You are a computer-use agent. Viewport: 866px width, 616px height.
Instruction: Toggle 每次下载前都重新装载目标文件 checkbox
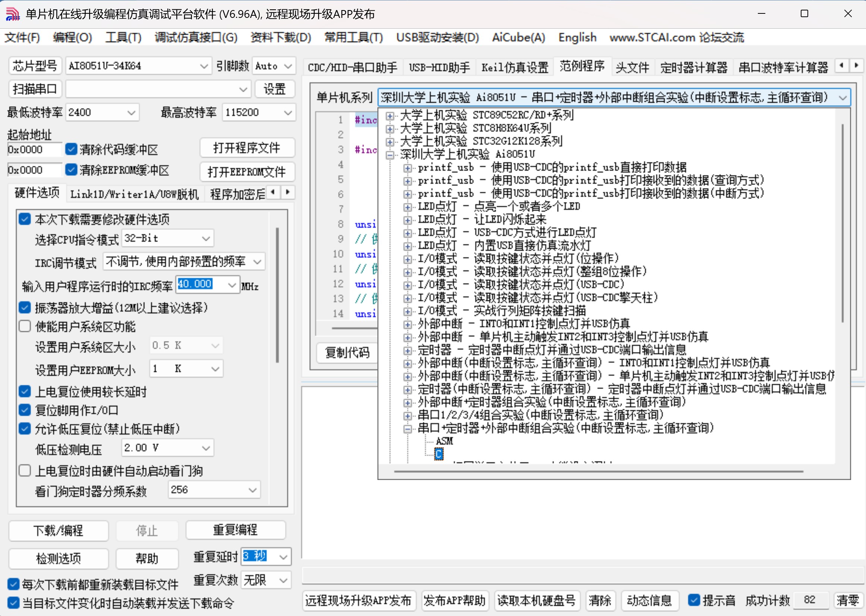click(x=14, y=584)
